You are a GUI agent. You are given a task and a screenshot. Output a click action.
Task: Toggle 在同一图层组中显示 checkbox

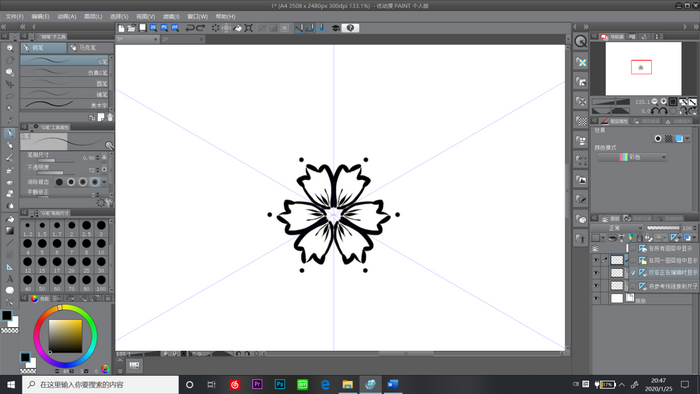633,261
